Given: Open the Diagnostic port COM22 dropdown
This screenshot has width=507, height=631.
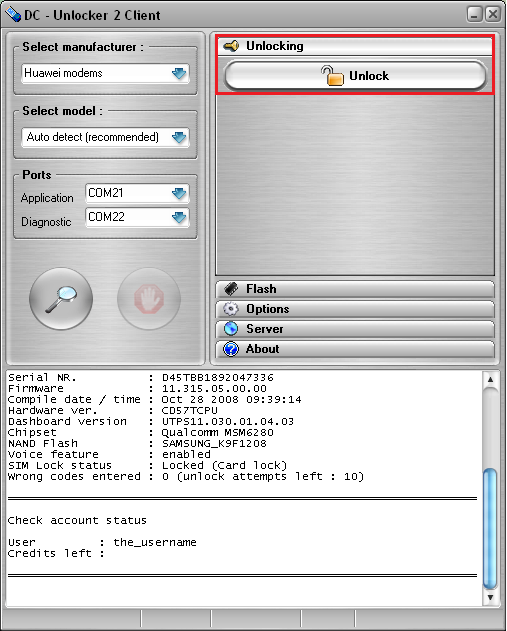Looking at the screenshot, I should (137, 217).
